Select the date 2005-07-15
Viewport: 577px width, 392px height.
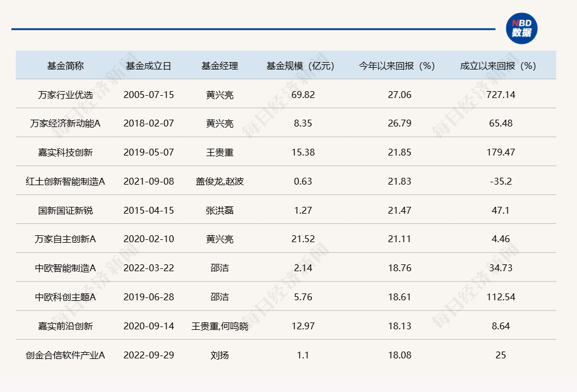149,95
